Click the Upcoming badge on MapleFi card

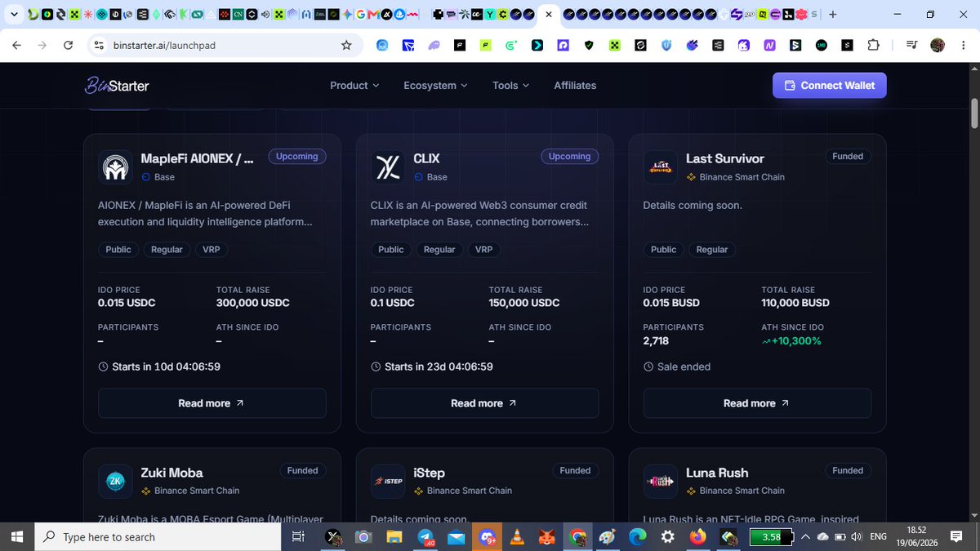click(x=296, y=156)
